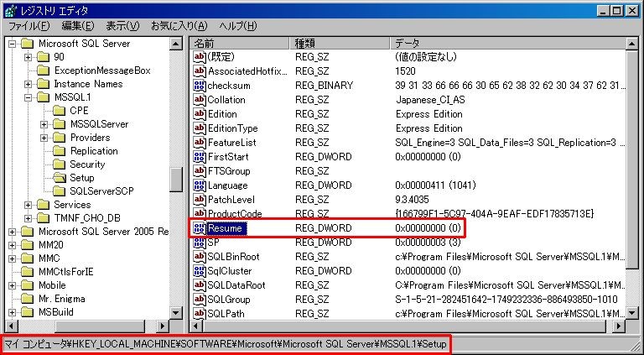
Task: Click Japanese_CI_AS data cell
Action: (430, 100)
